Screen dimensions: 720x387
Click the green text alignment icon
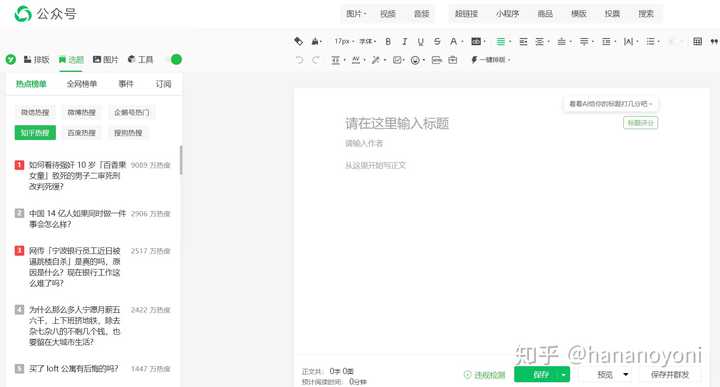click(x=501, y=41)
